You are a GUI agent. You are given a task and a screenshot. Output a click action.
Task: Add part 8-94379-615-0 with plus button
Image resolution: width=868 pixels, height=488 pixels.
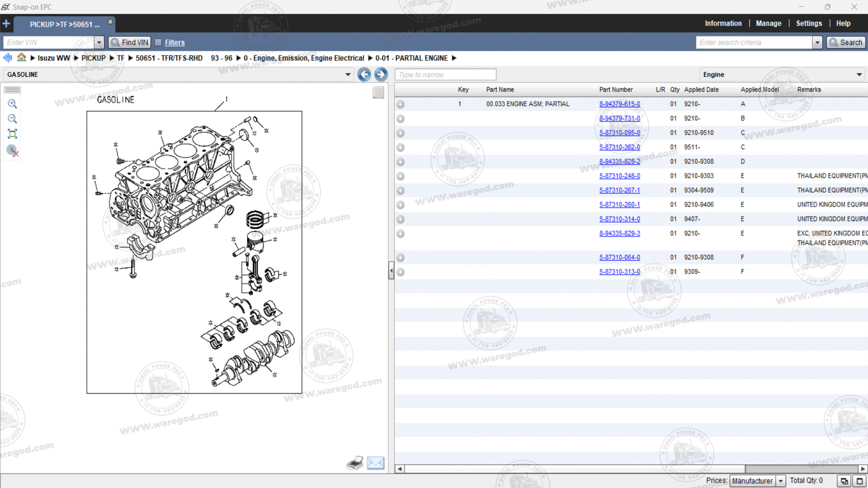(x=401, y=104)
